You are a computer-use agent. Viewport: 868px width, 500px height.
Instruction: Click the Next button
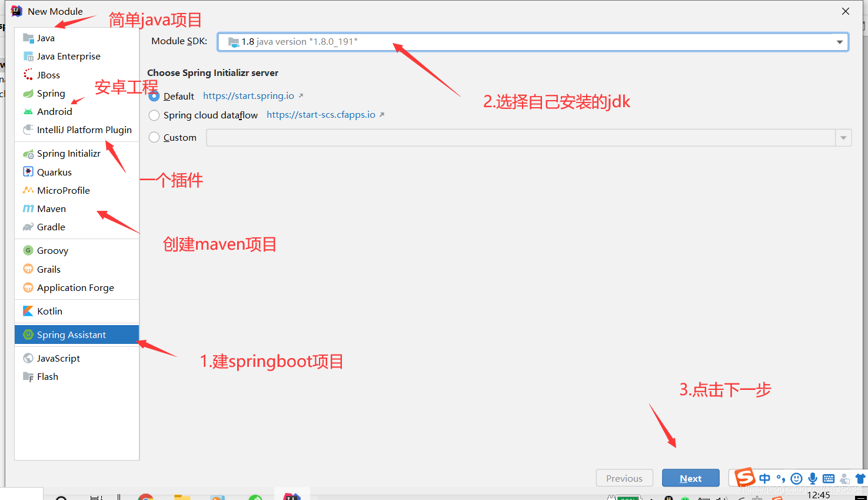691,478
